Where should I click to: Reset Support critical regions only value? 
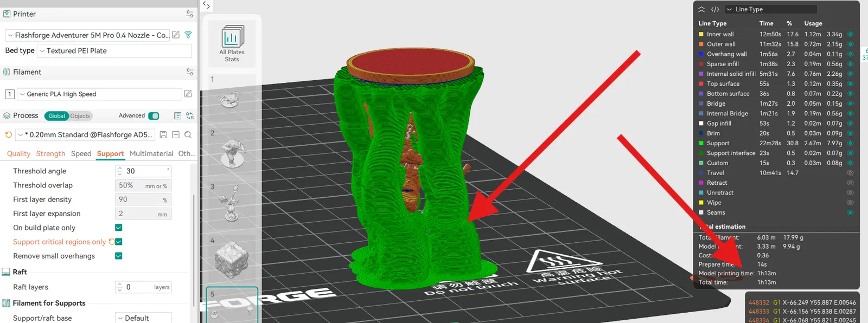coord(111,242)
